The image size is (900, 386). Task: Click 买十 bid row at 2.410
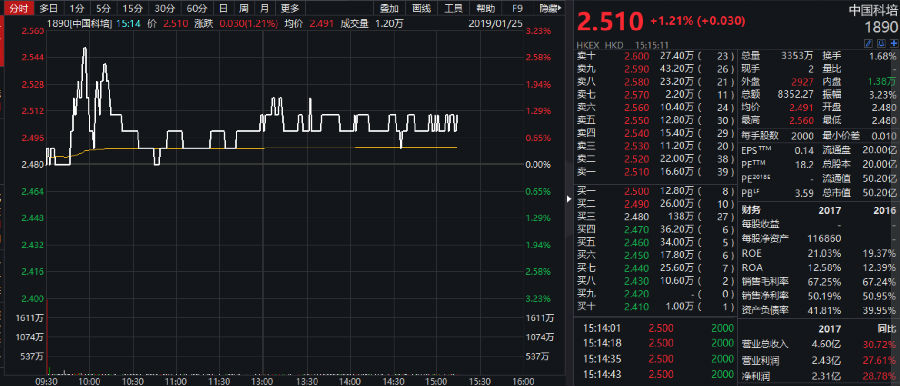(x=655, y=307)
